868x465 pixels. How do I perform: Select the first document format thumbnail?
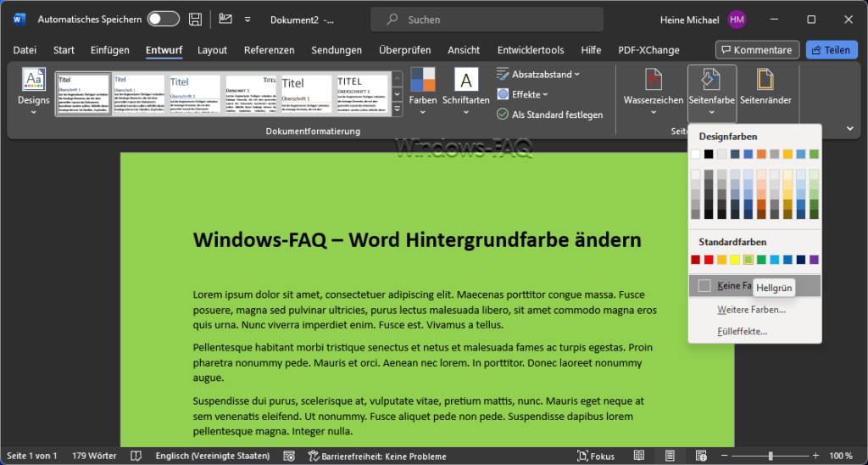(84, 94)
